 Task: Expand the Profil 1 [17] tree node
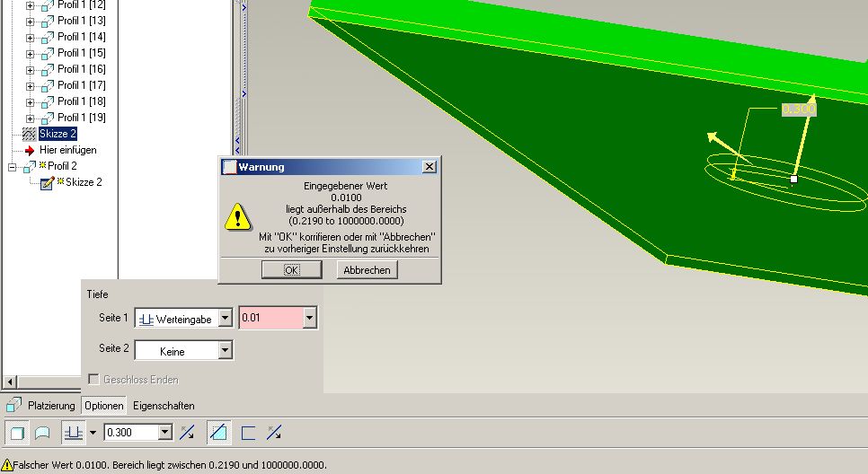click(30, 86)
